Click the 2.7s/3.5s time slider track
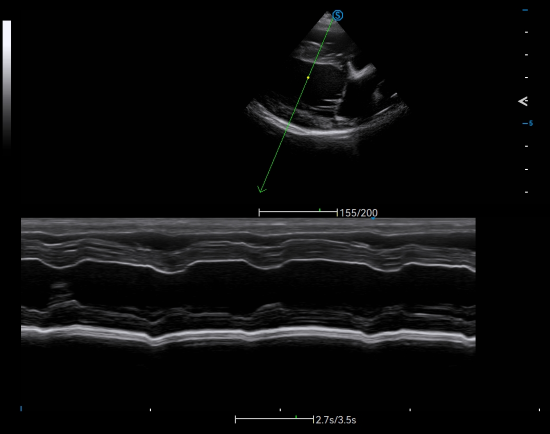550x434 pixels. [x=274, y=419]
